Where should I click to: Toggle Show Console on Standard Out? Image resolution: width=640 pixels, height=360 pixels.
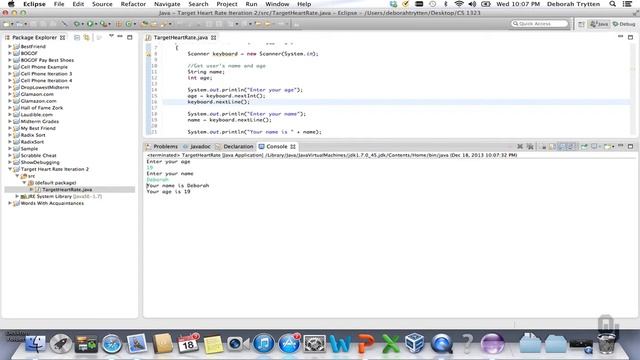pos(562,147)
